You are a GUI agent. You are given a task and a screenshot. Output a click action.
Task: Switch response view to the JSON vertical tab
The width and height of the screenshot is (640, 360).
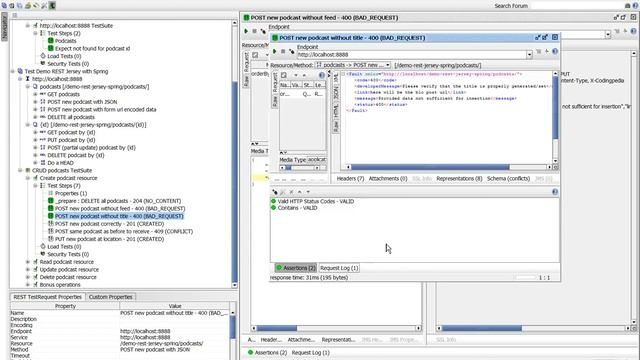click(336, 93)
